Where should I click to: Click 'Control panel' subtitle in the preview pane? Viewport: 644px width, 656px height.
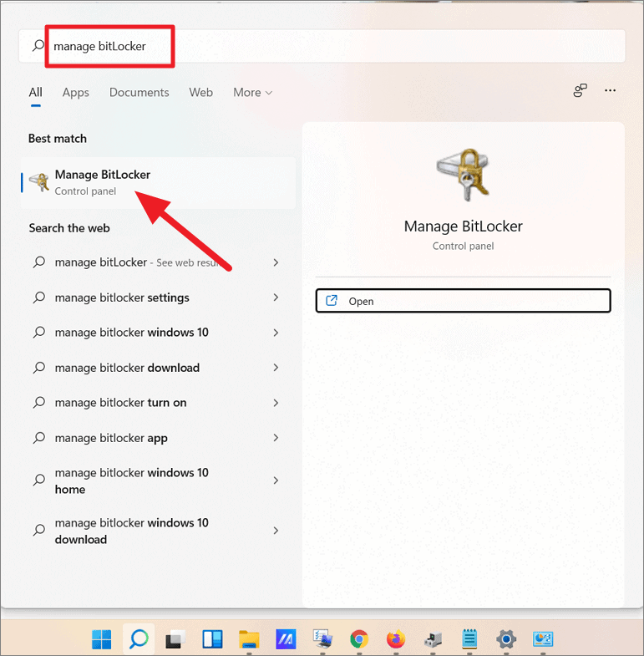coord(464,246)
